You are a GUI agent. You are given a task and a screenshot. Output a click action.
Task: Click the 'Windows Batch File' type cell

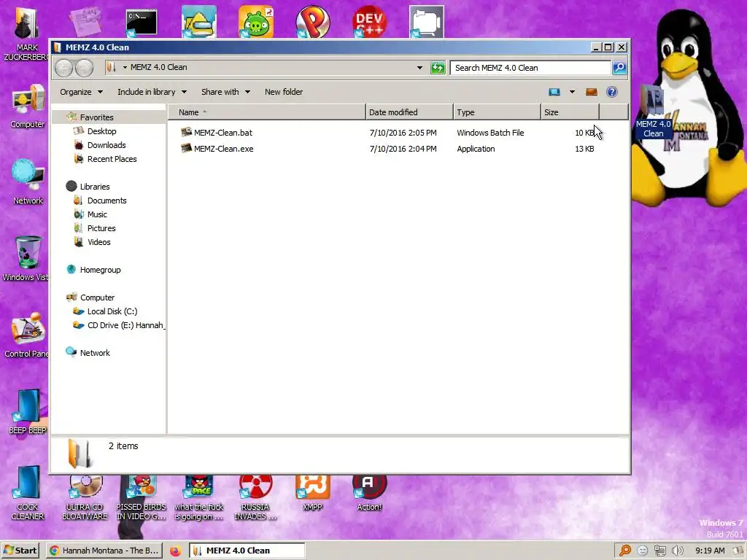490,133
